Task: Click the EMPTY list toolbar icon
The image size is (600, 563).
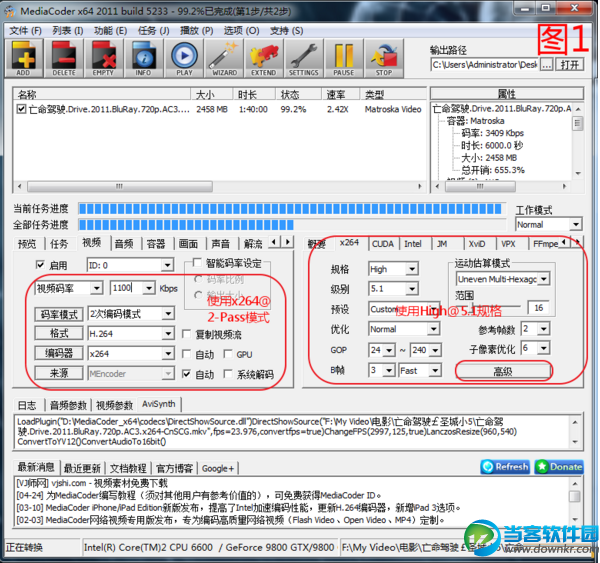Action: click(103, 58)
